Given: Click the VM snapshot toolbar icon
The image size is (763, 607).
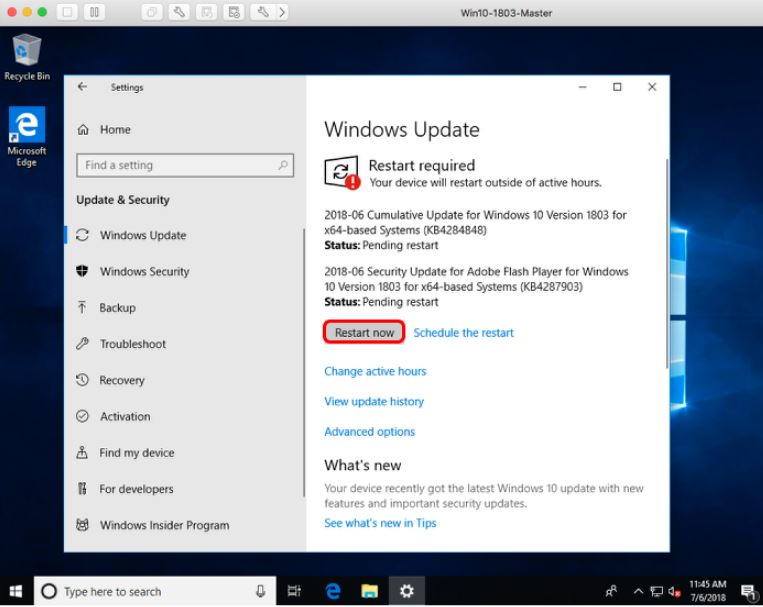Looking at the screenshot, I should click(x=151, y=12).
